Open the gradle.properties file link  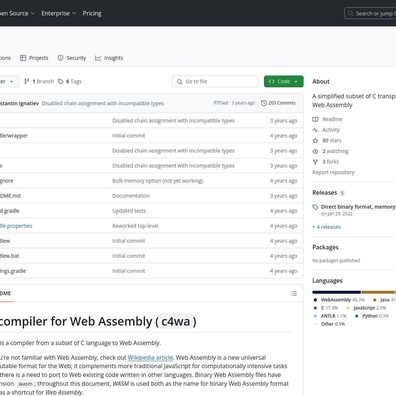(16, 226)
